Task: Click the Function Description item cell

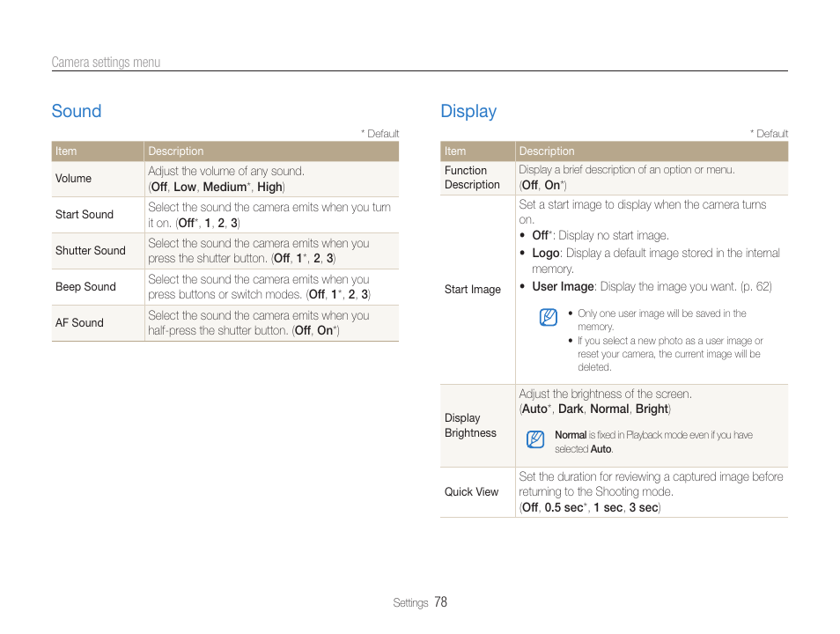Action: (x=478, y=178)
